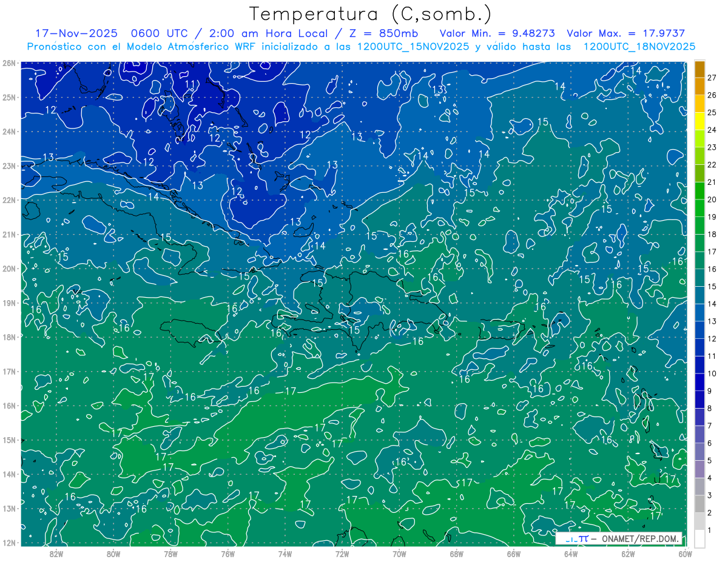
Task: Click the '12N' latitude axis label
Action: click(10, 543)
